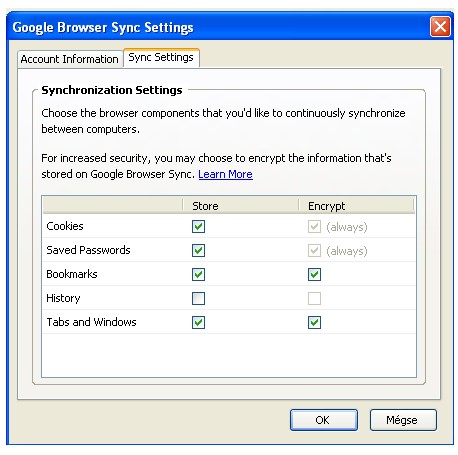Disable encryption for Tabs and Windows
The height and width of the screenshot is (455, 458).
[314, 322]
